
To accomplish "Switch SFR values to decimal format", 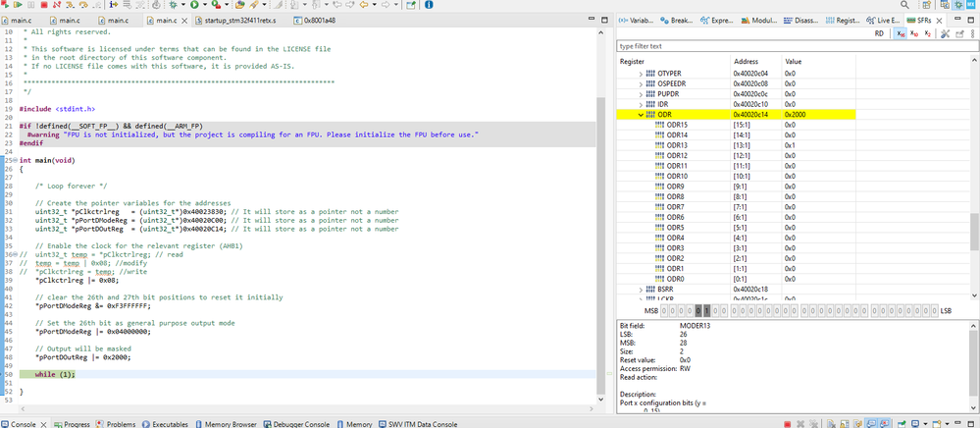I will coord(915,33).
